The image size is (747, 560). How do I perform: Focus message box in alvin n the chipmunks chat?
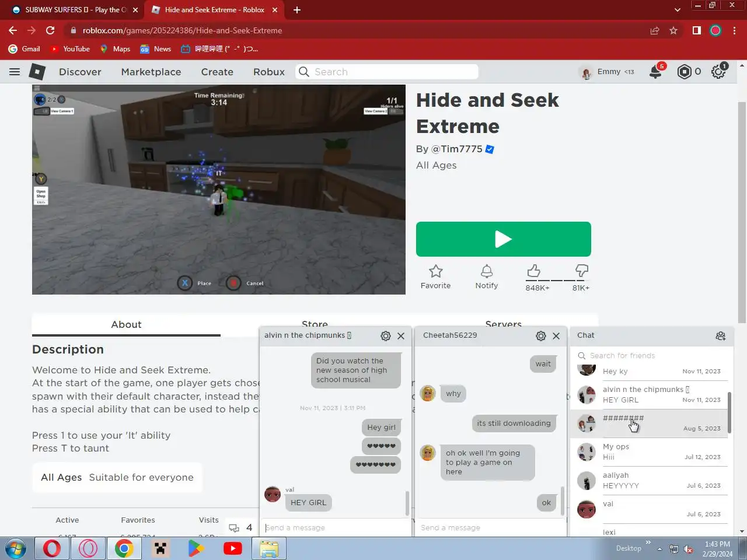tap(336, 528)
